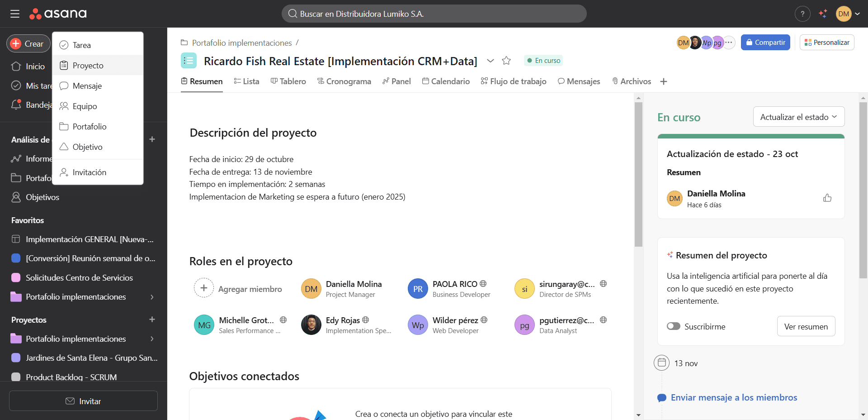Add a new tab with plus icon
Image resolution: width=868 pixels, height=420 pixels.
point(664,81)
